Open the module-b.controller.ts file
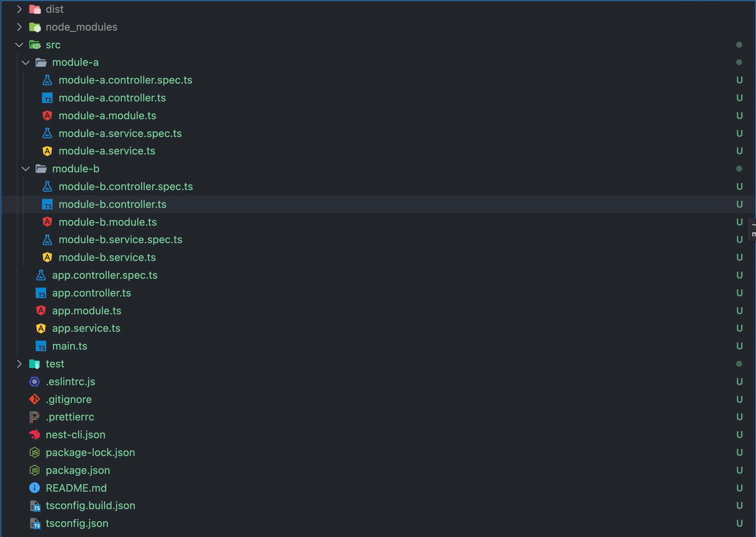 point(112,204)
